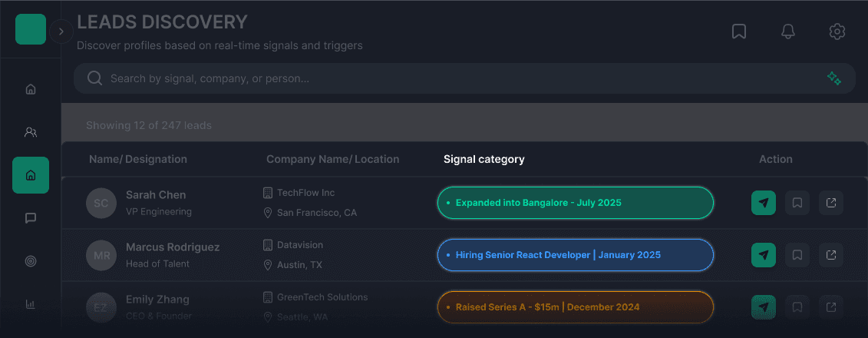Screen dimensions: 868x338
Task: Open the people/contacts sidebar icon
Action: click(31, 132)
